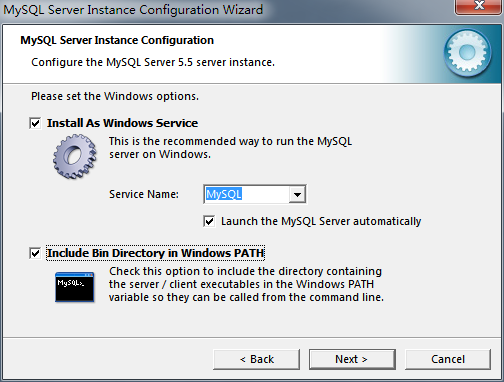The image size is (504, 382).
Task: Click the gray Windows service gear icon
Action: tap(75, 156)
